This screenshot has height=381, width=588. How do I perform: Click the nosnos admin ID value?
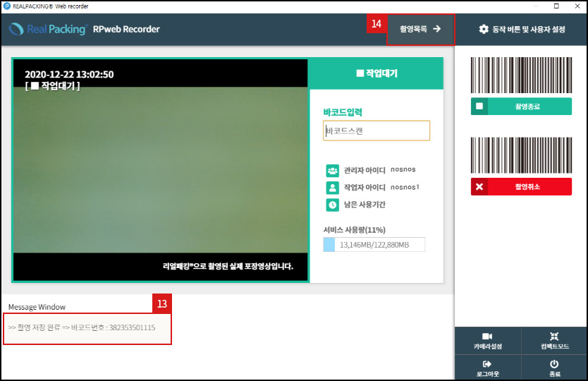[x=403, y=169]
